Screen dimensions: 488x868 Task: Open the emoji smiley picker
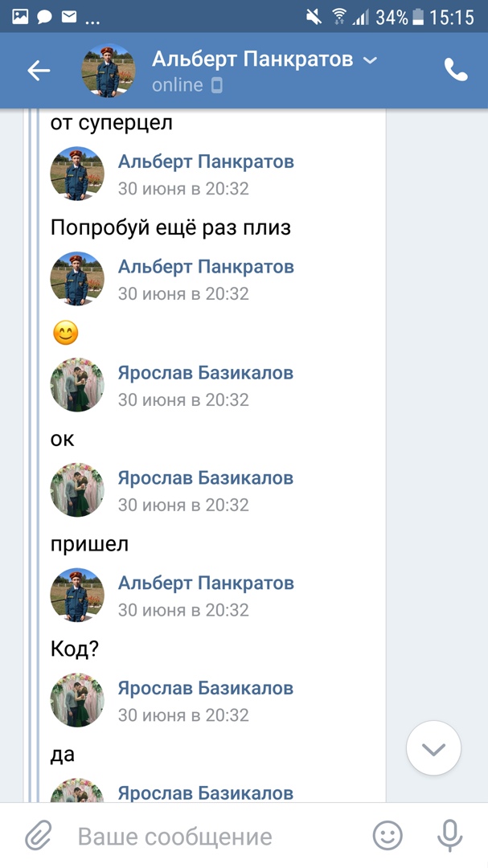click(x=388, y=837)
